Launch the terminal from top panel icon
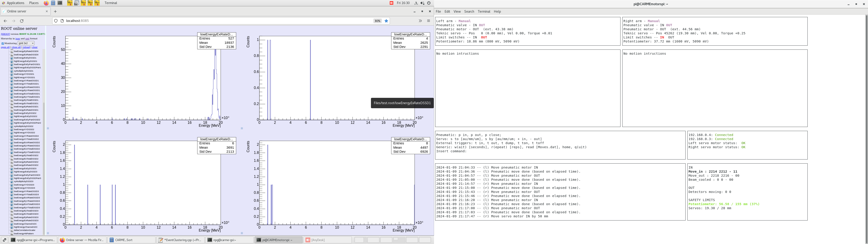868x244 pixels. tap(60, 3)
